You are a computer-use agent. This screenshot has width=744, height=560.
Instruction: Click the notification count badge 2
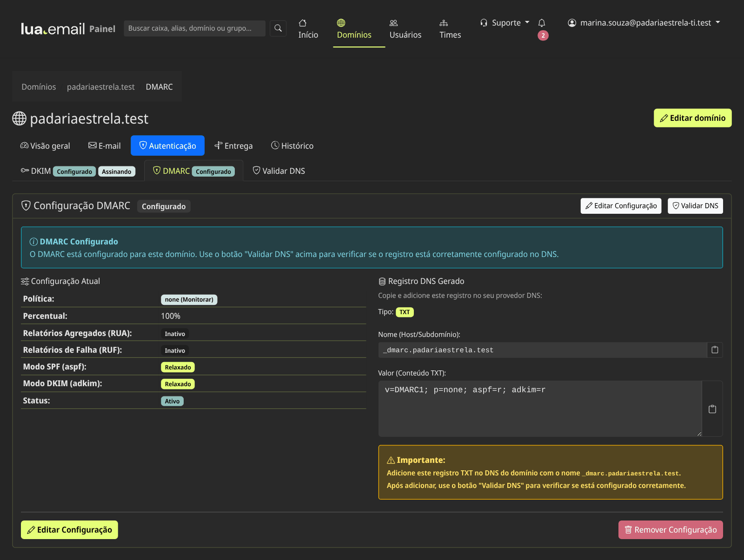(543, 35)
